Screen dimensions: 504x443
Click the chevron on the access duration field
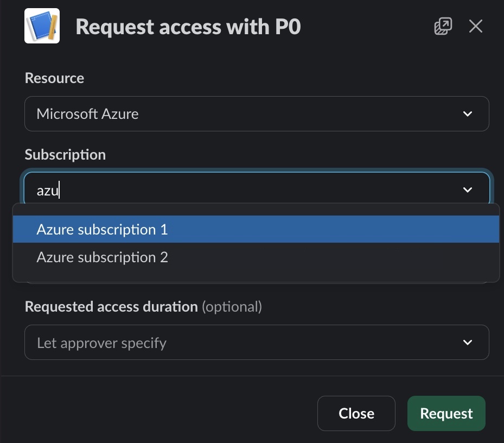[467, 342]
